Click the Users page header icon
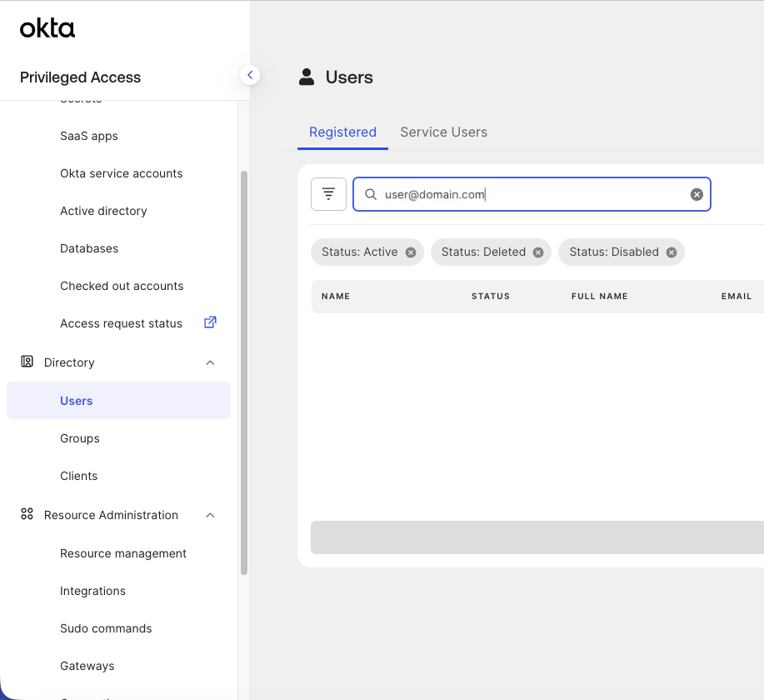This screenshot has height=700, width=764. coord(307,77)
